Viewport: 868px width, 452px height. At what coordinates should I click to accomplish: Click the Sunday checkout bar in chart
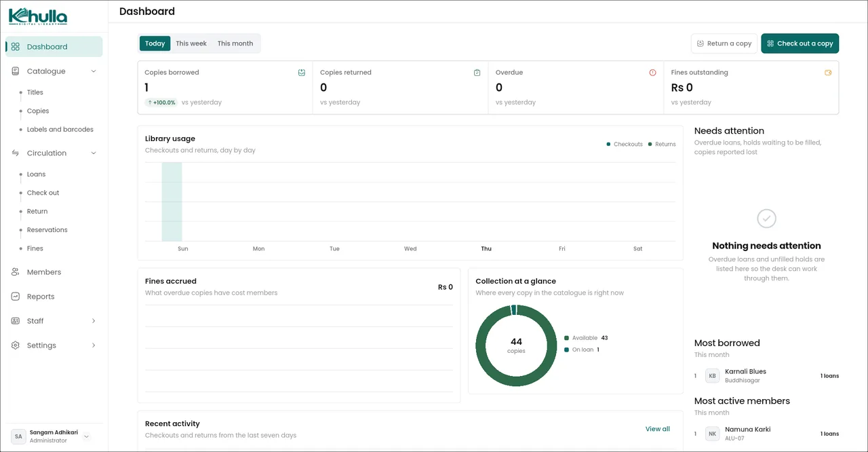(x=172, y=202)
